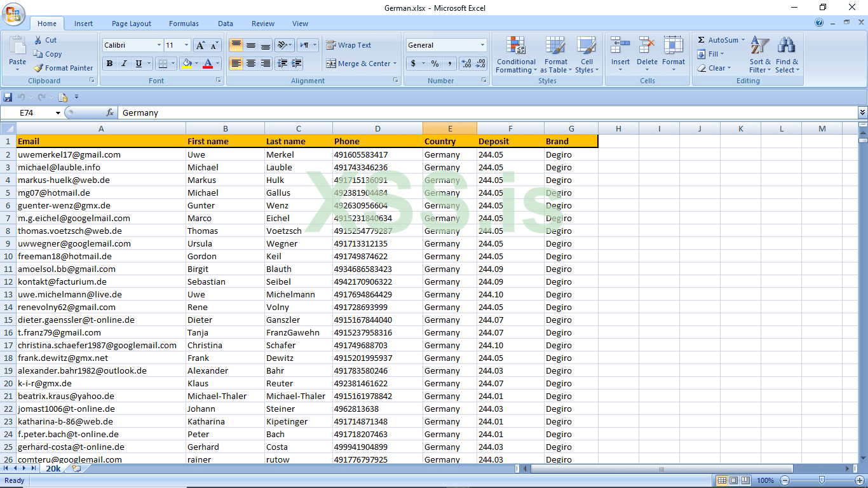Click the Delete cells button
This screenshot has height=488, width=868.
point(647,54)
